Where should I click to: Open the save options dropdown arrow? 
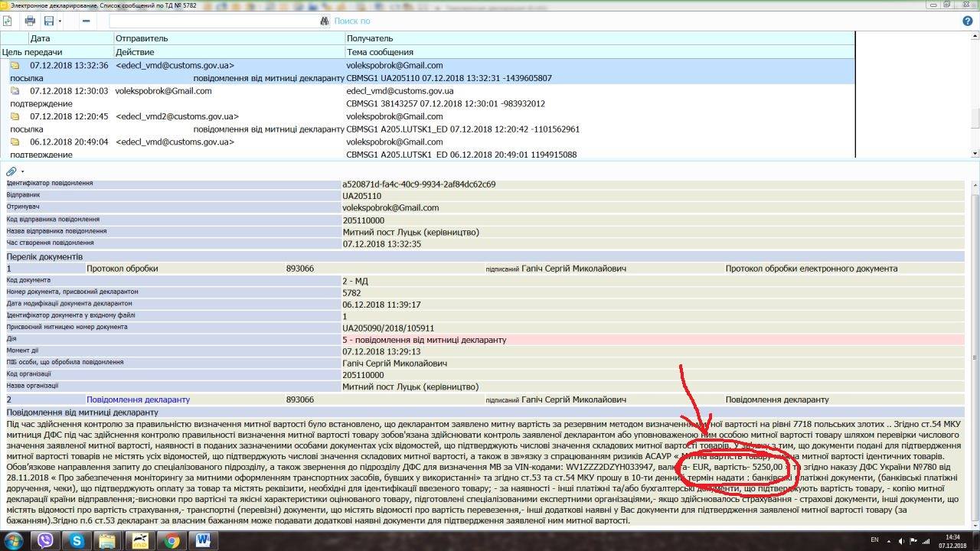[60, 21]
